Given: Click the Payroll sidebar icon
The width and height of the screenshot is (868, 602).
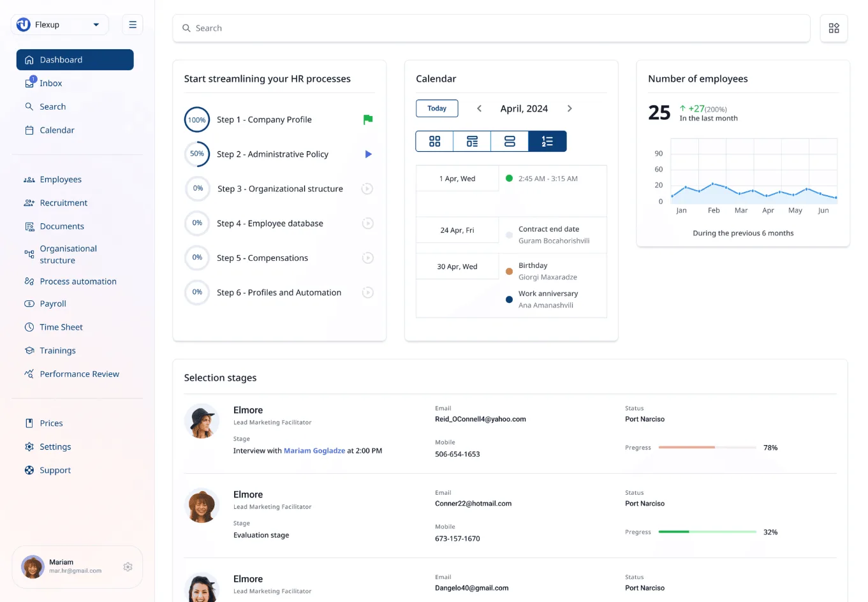Looking at the screenshot, I should click(29, 304).
